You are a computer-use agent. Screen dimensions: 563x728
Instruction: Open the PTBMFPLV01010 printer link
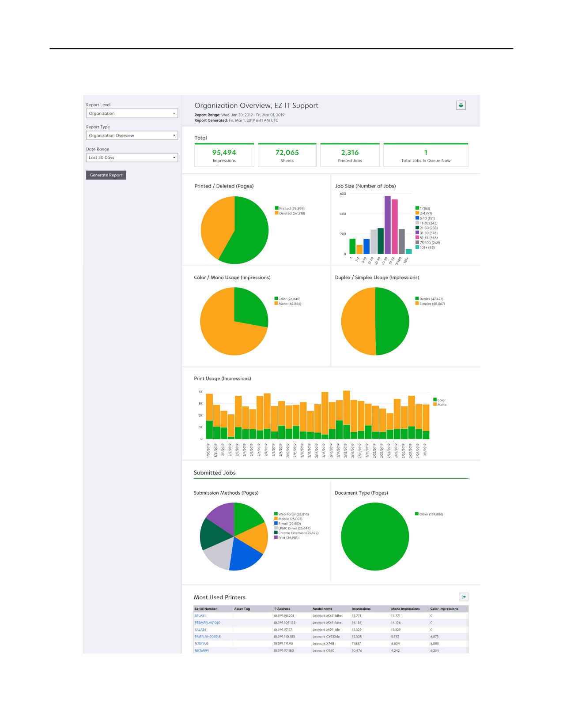pyautogui.click(x=208, y=623)
